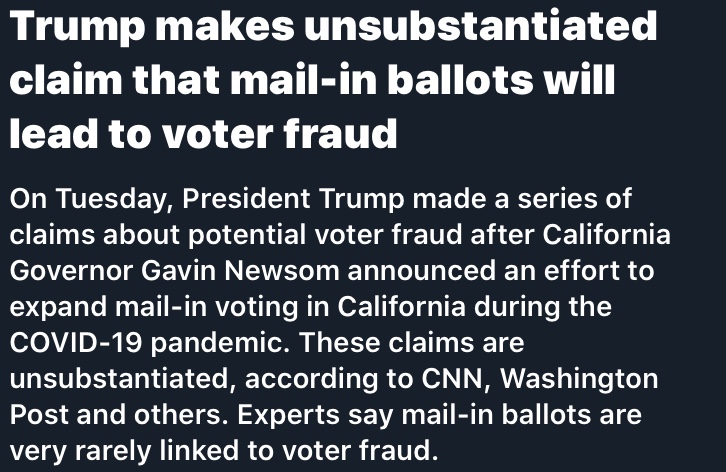Screen dimensions: 726x472
Task: Click "President Trump" in the body text
Action: [x=285, y=198]
